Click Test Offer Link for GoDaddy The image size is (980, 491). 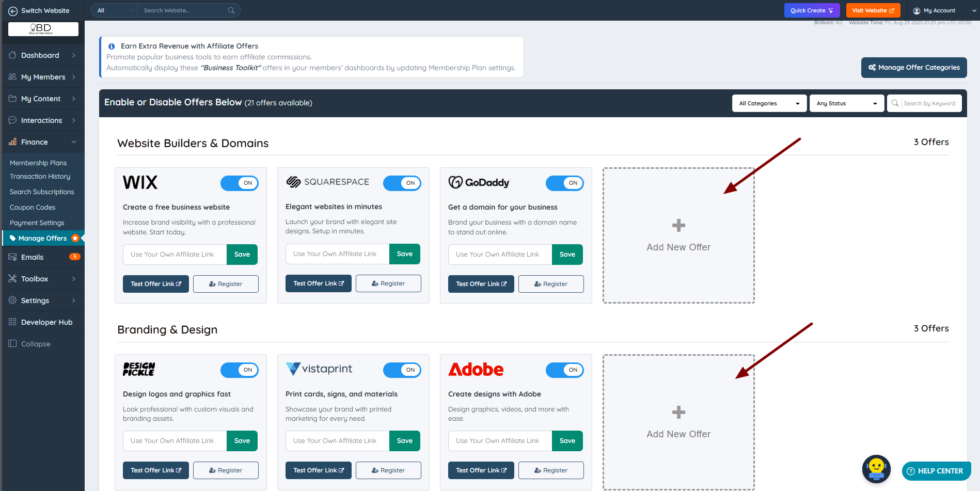481,284
